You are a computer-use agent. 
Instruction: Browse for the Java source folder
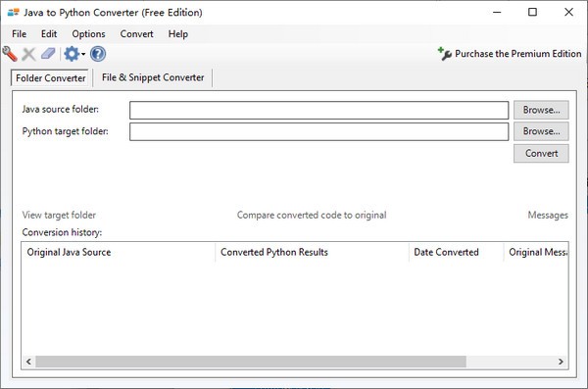[x=541, y=110]
